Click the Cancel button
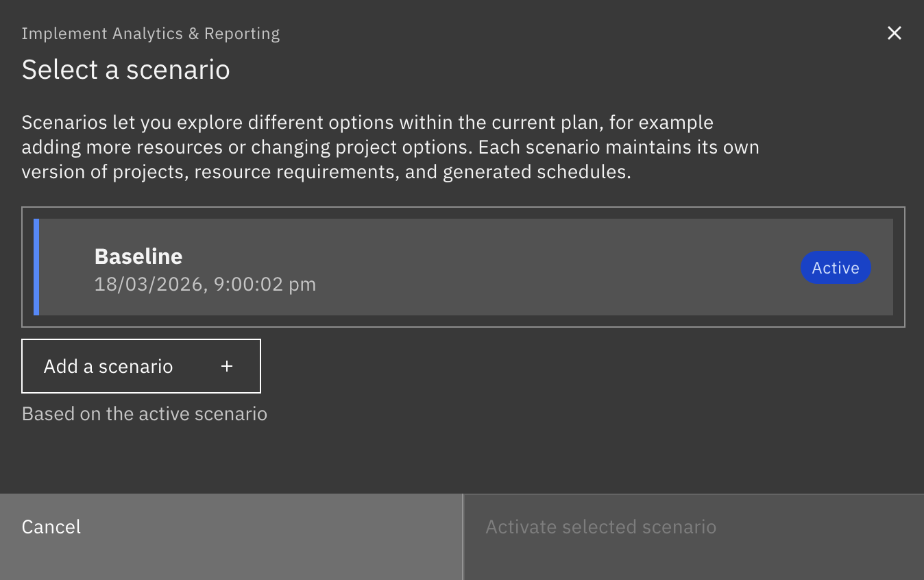 click(231, 537)
